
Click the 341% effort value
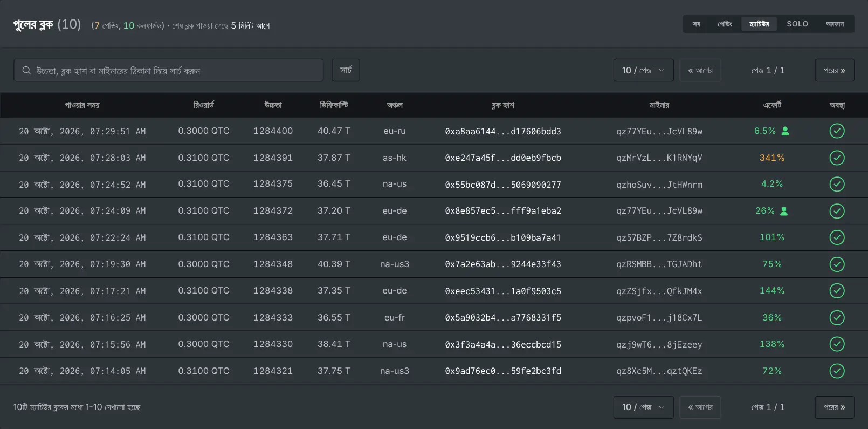pyautogui.click(x=772, y=158)
